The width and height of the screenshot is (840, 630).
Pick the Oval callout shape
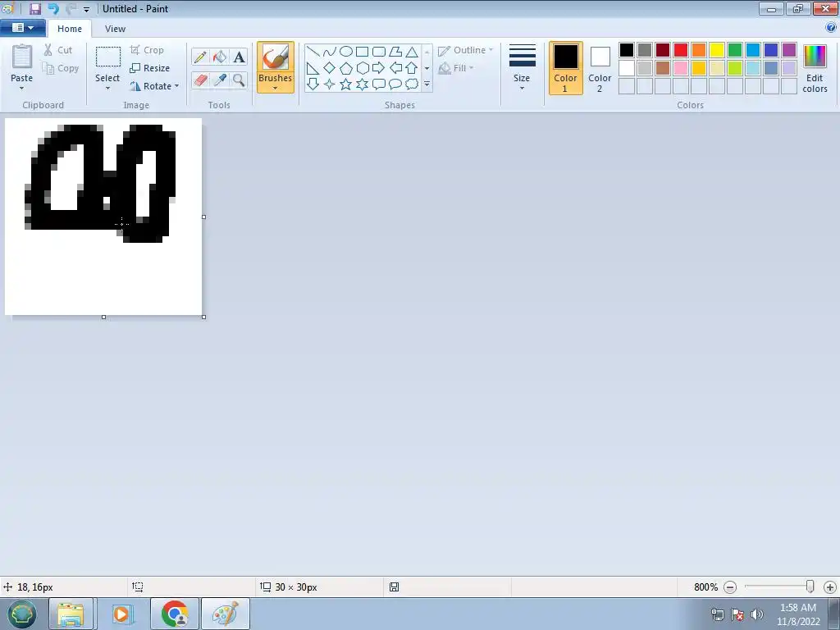point(395,84)
